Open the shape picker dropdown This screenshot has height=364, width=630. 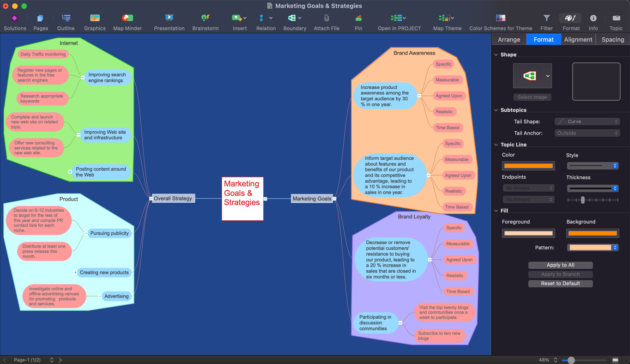(x=548, y=76)
